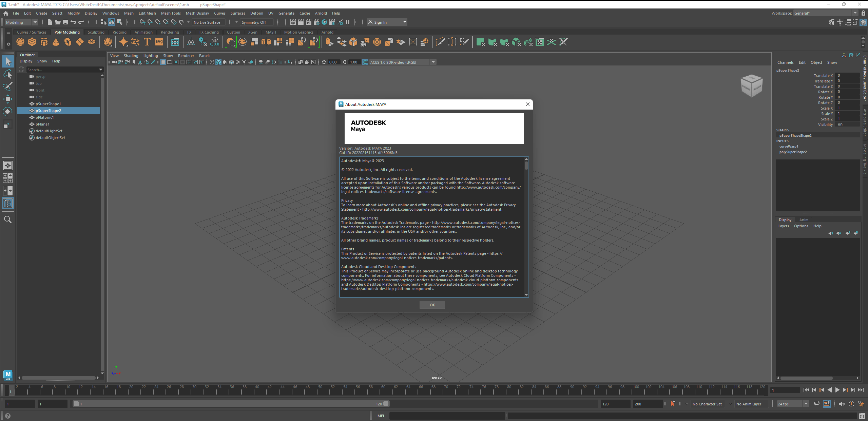868x421 pixels.
Task: Switch to the Sculpting shelf tab
Action: pyautogui.click(x=96, y=32)
